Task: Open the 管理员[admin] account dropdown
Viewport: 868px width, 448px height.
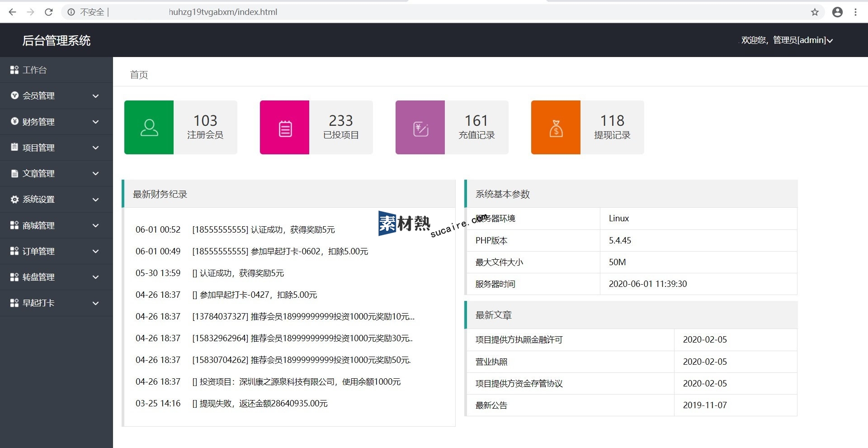Action: coord(787,40)
